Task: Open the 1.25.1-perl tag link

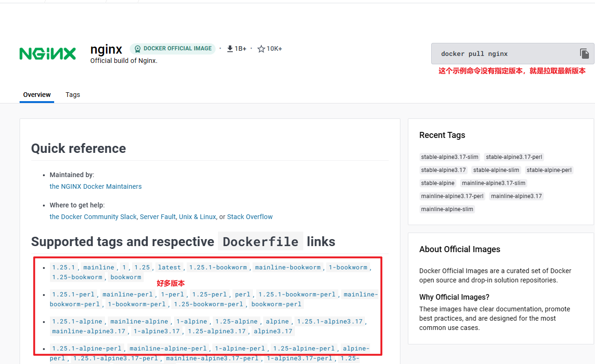Action: pos(73,295)
